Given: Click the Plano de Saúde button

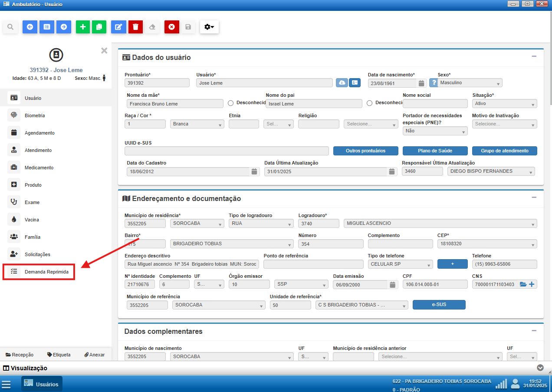Looking at the screenshot, I should 435,151.
